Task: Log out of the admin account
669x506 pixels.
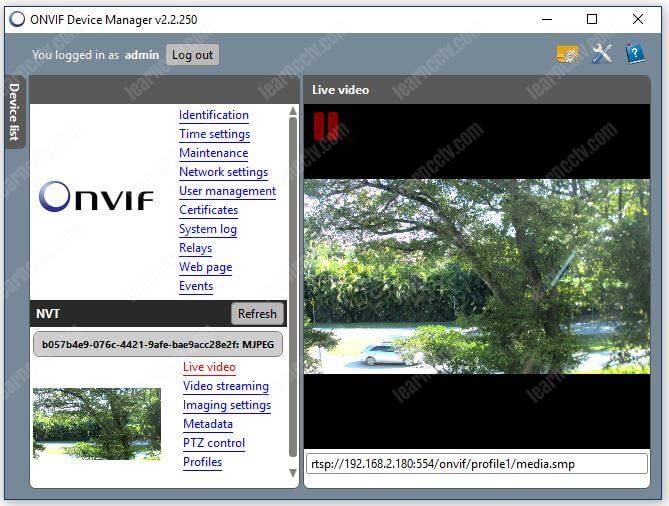Action: coord(192,55)
